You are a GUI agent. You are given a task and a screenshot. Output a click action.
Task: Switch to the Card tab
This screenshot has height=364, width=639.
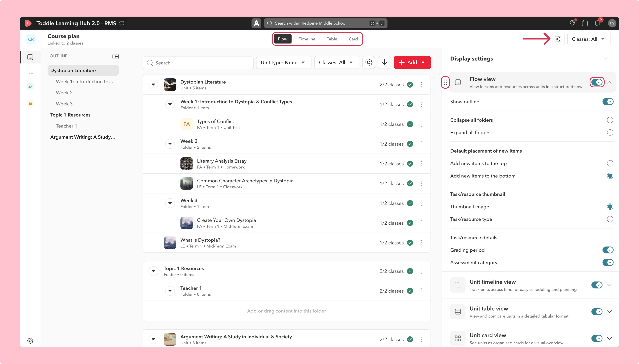click(x=353, y=39)
